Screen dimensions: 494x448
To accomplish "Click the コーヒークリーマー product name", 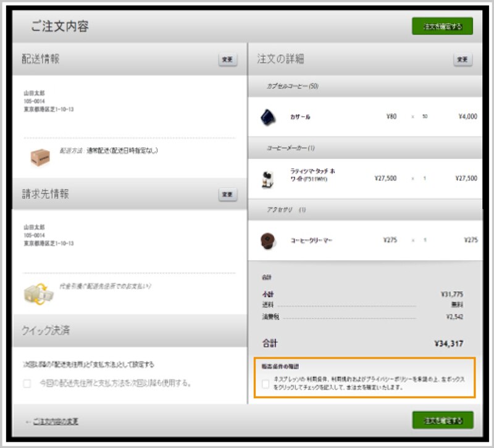I will tap(311, 240).
